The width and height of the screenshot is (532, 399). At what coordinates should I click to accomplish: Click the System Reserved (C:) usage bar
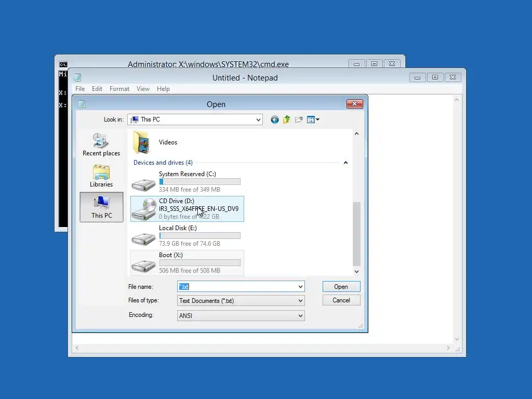click(200, 181)
